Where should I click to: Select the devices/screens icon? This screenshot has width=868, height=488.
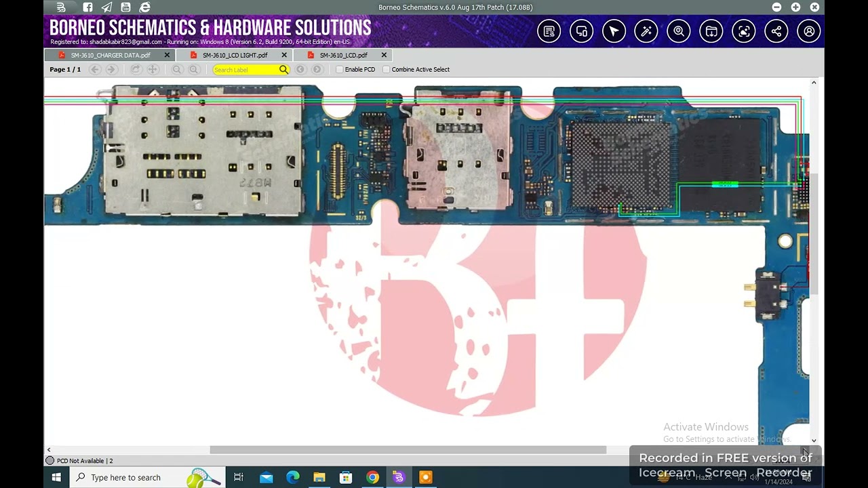pyautogui.click(x=582, y=31)
